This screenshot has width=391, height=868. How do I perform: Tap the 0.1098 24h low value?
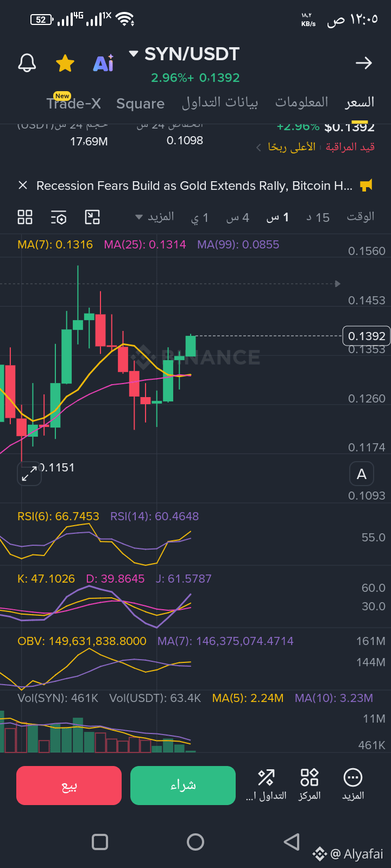pos(185,141)
